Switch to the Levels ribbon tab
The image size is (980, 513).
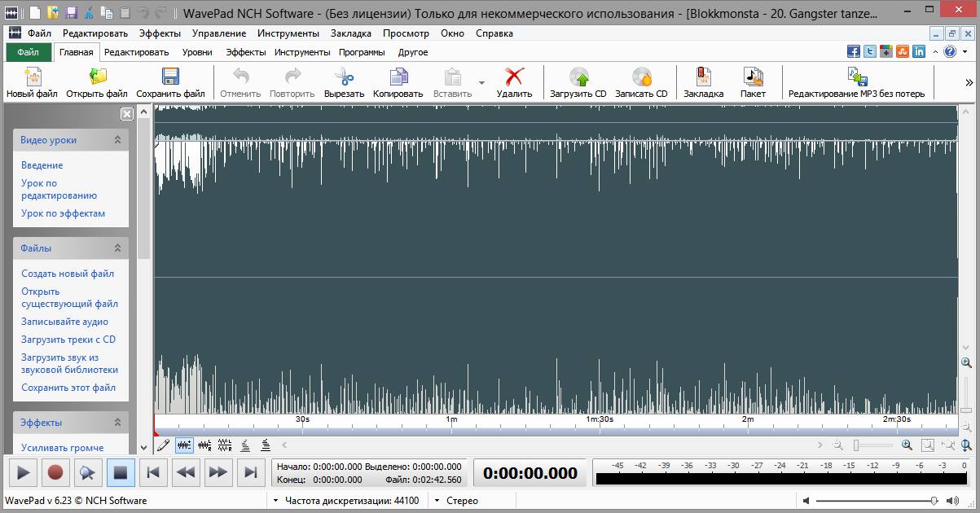197,52
